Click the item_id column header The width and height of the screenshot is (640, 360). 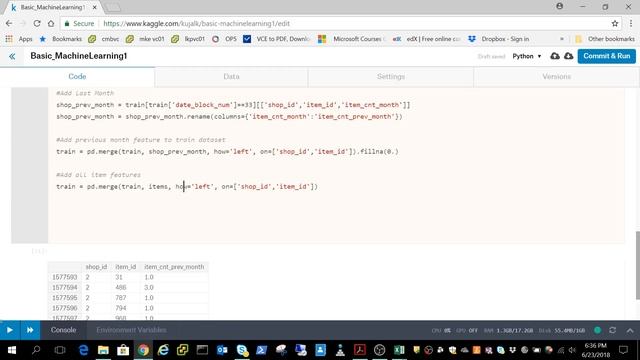click(x=125, y=267)
